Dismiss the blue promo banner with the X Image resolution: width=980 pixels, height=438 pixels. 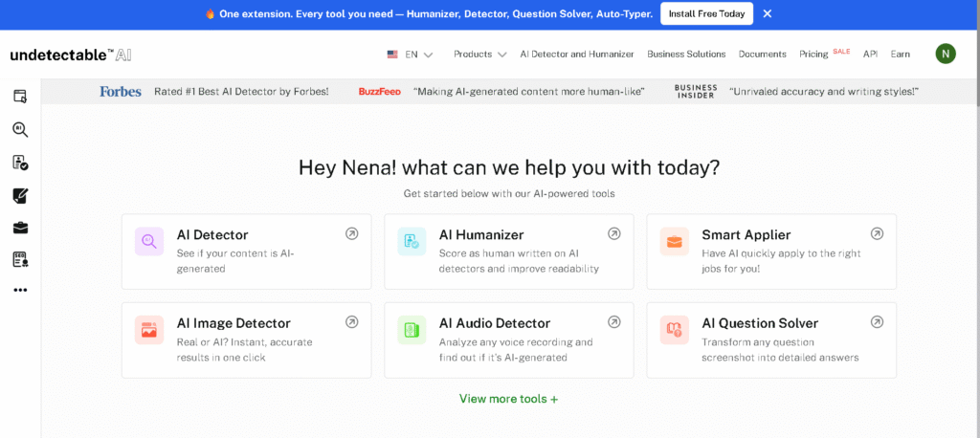768,13
